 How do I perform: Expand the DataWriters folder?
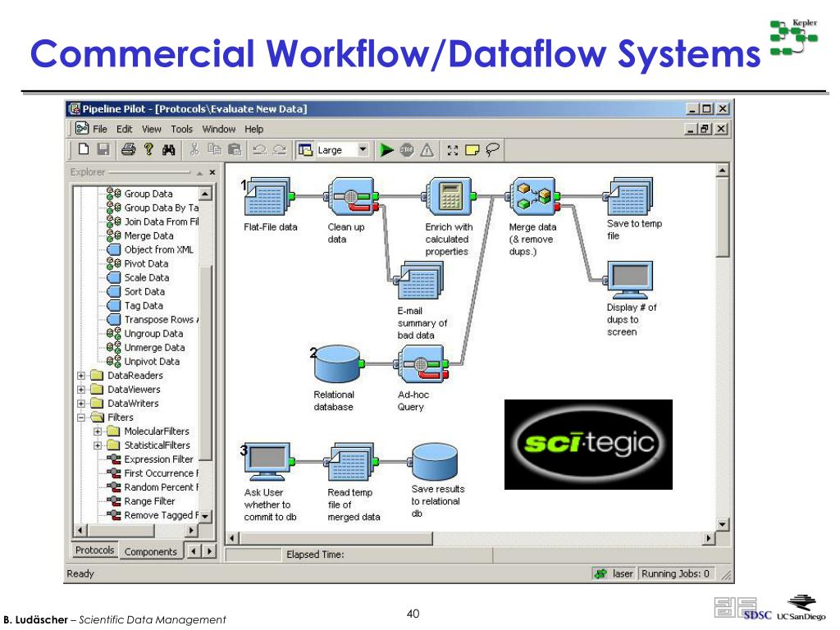tap(81, 404)
